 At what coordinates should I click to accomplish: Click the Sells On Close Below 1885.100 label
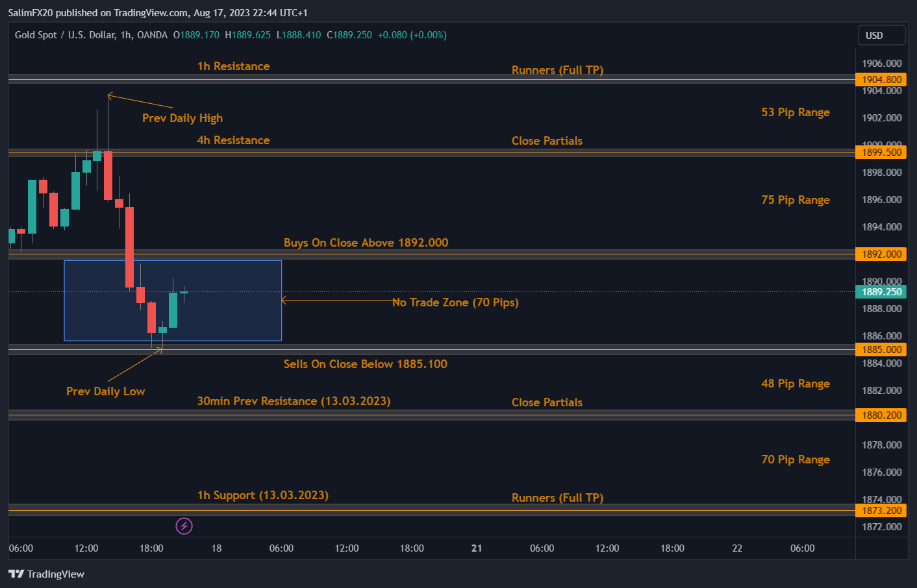(x=365, y=364)
